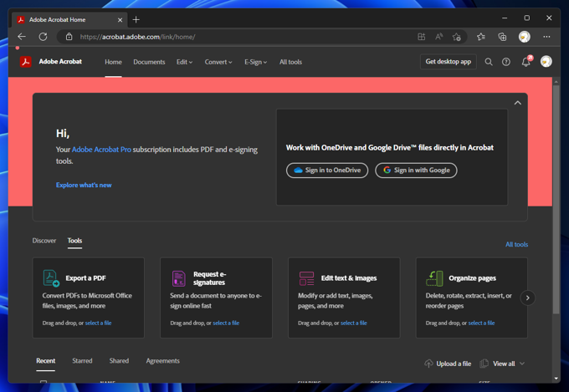Image resolution: width=569 pixels, height=392 pixels.
Task: Open the Documents nav item
Action: (149, 62)
